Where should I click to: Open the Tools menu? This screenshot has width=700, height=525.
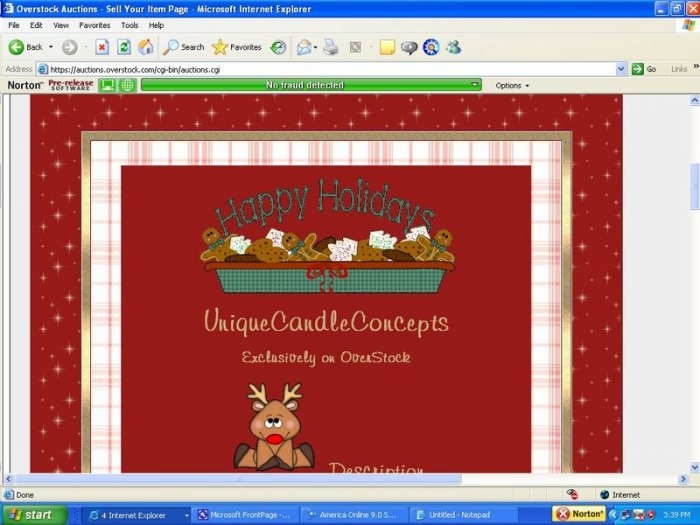coord(129,25)
